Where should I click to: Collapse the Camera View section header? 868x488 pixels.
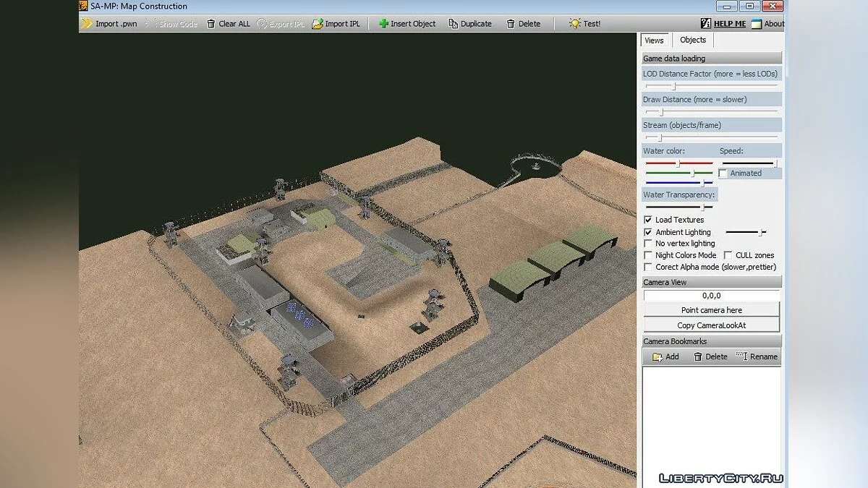712,282
